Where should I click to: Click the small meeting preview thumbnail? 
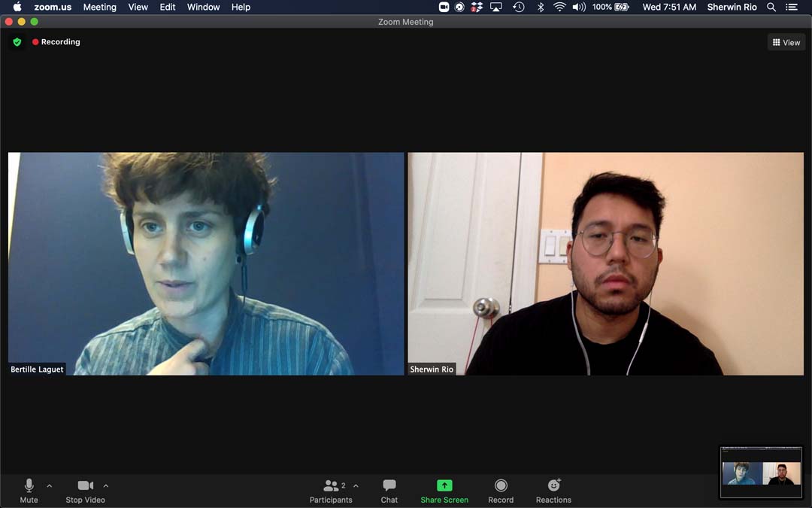click(761, 472)
